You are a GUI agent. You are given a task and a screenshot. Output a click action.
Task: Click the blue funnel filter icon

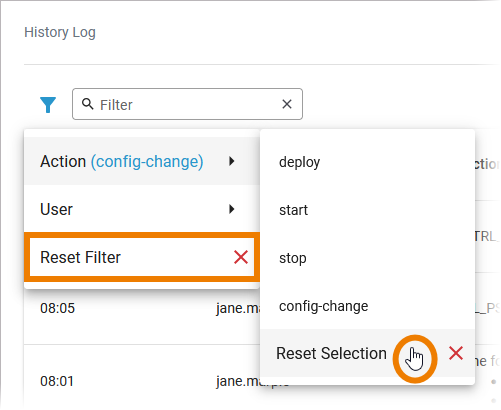coord(48,105)
